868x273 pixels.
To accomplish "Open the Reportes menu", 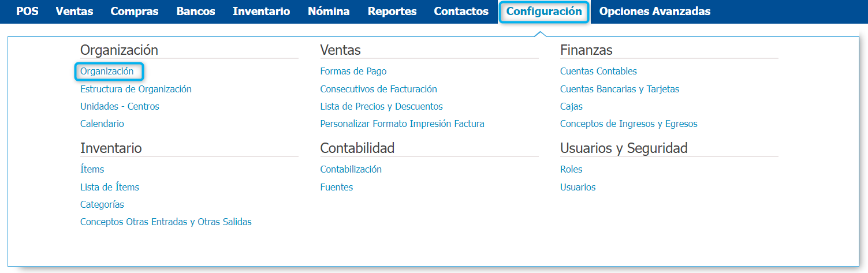I will [x=392, y=11].
